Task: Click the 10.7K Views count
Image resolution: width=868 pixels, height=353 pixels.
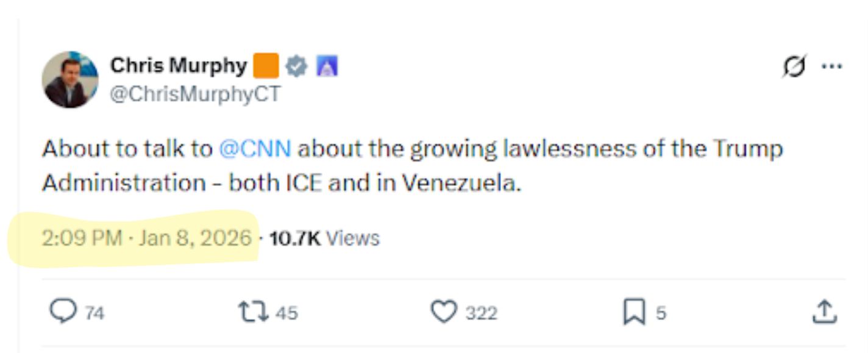Action: point(324,238)
